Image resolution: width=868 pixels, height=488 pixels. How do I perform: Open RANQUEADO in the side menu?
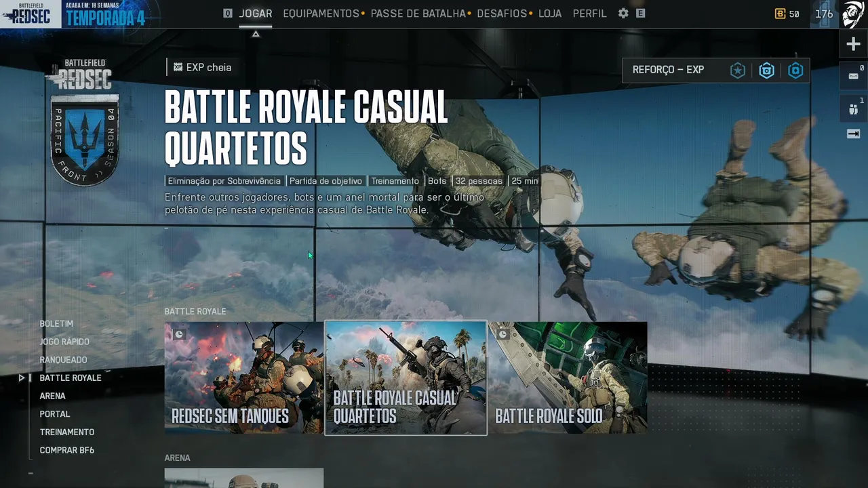pyautogui.click(x=63, y=360)
